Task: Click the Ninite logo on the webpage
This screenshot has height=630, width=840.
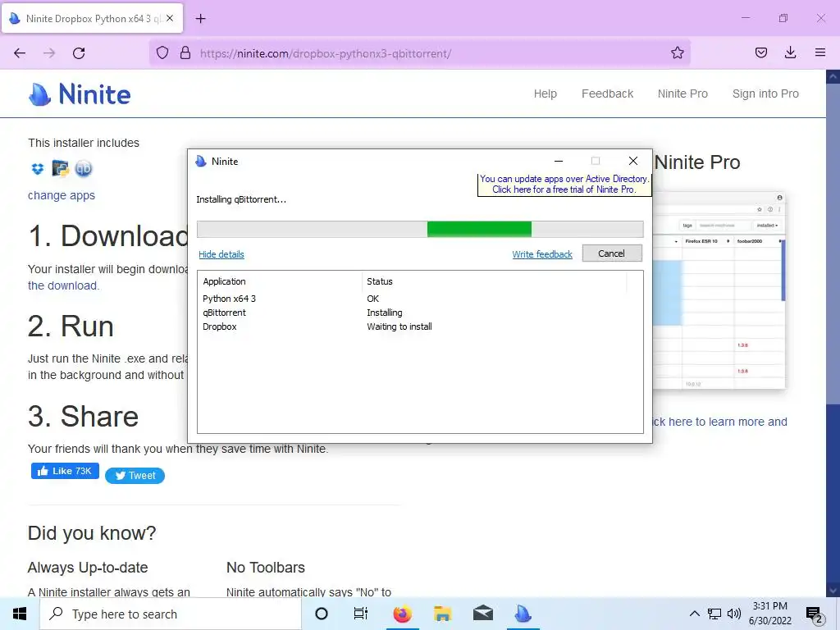Action: tap(80, 94)
